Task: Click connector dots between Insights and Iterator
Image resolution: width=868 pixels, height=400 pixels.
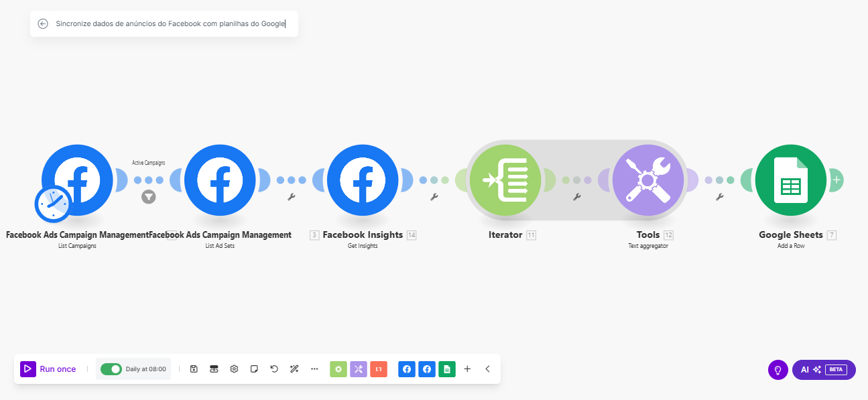Action: click(x=434, y=180)
